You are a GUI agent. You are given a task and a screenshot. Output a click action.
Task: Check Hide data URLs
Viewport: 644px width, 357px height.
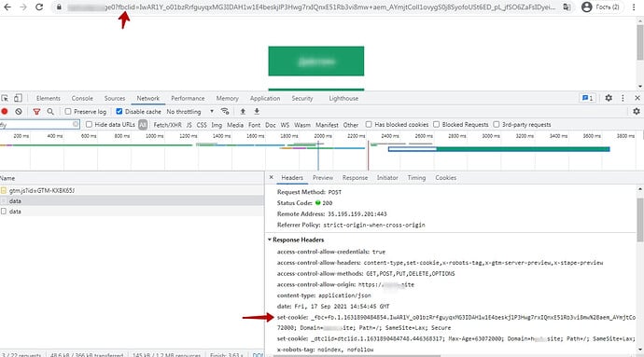point(89,124)
